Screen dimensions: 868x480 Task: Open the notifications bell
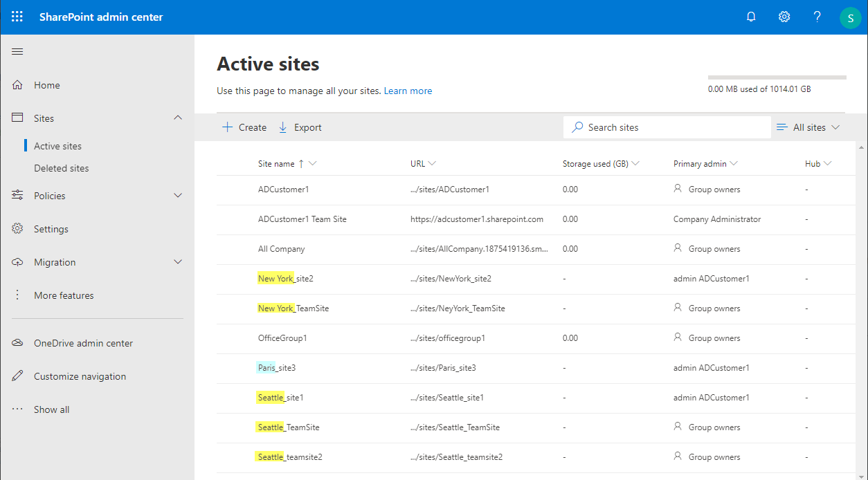coord(751,17)
